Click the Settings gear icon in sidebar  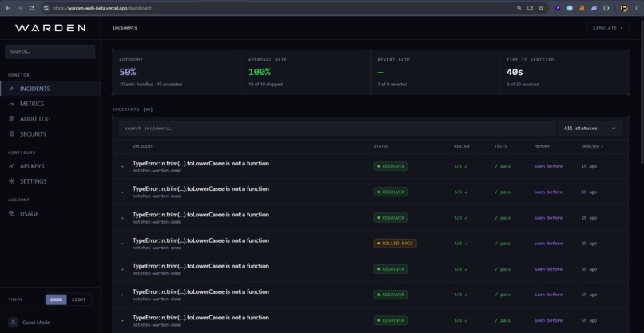11,181
